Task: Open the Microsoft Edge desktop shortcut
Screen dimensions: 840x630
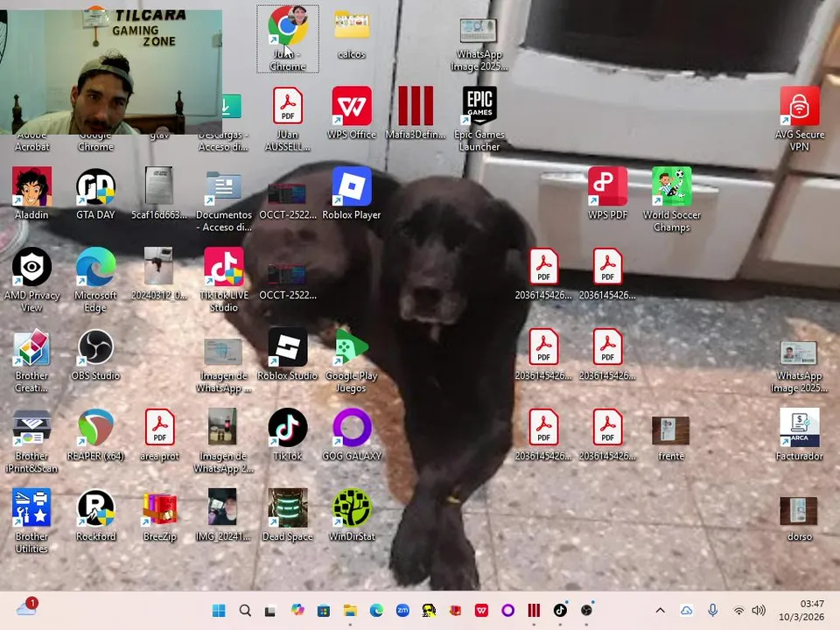Action: (x=95, y=279)
